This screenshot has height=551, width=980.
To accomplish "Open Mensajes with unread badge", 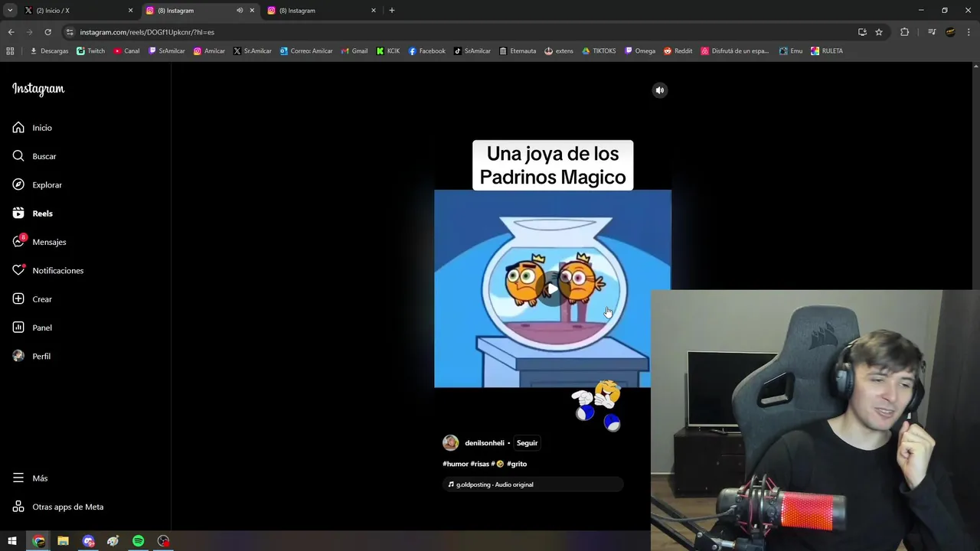I will 39,242.
